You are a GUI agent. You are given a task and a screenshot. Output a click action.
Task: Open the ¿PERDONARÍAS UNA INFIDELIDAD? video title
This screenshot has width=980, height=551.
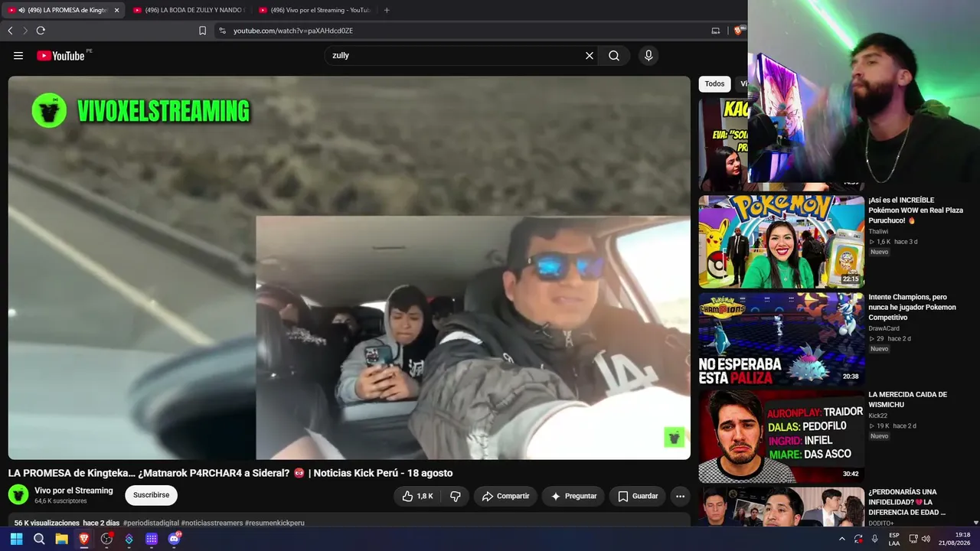pyautogui.click(x=907, y=502)
